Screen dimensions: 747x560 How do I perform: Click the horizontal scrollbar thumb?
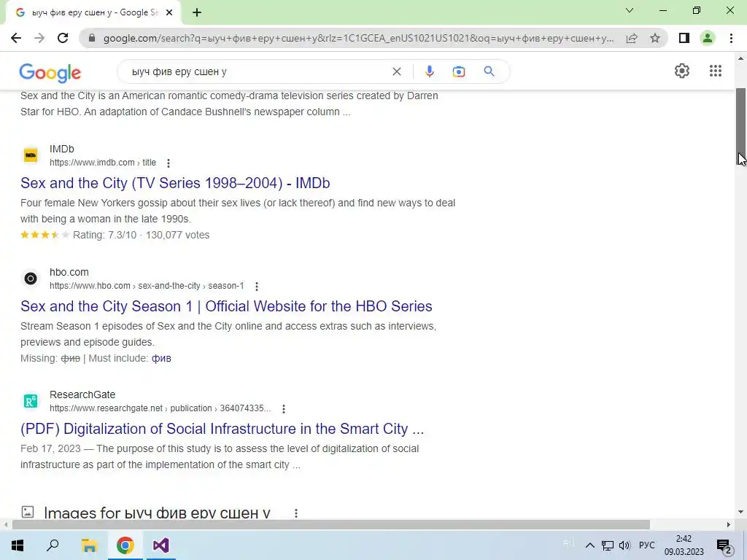tap(331, 525)
